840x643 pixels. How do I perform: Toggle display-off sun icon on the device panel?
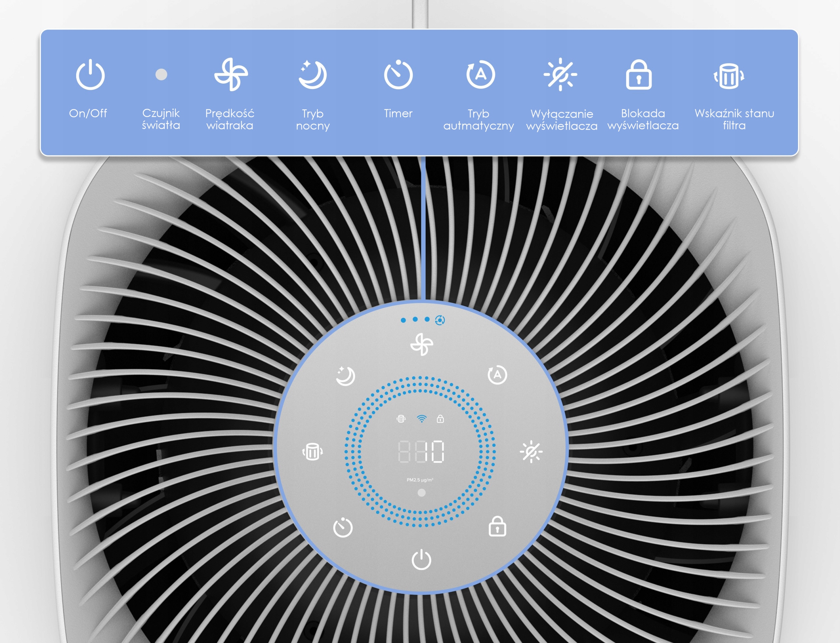[x=531, y=452]
